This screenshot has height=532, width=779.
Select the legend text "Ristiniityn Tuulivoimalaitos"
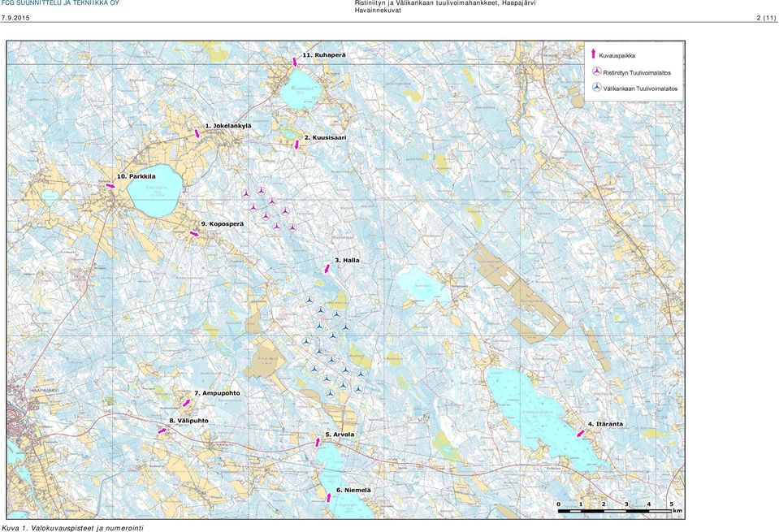point(637,72)
